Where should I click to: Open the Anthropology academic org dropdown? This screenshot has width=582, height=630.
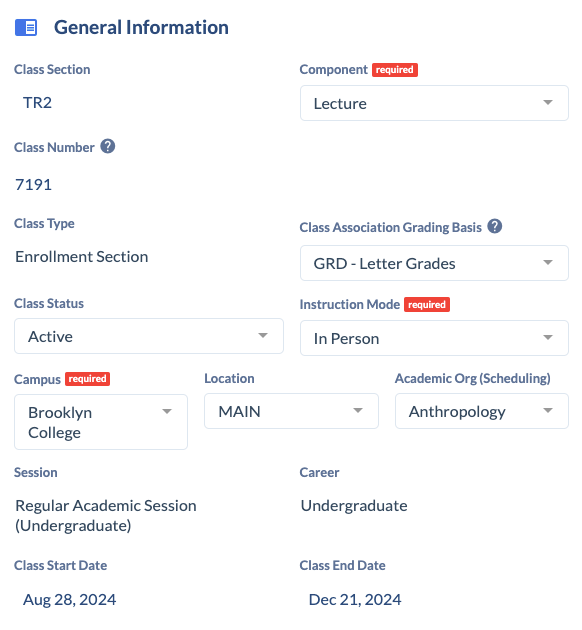[482, 411]
